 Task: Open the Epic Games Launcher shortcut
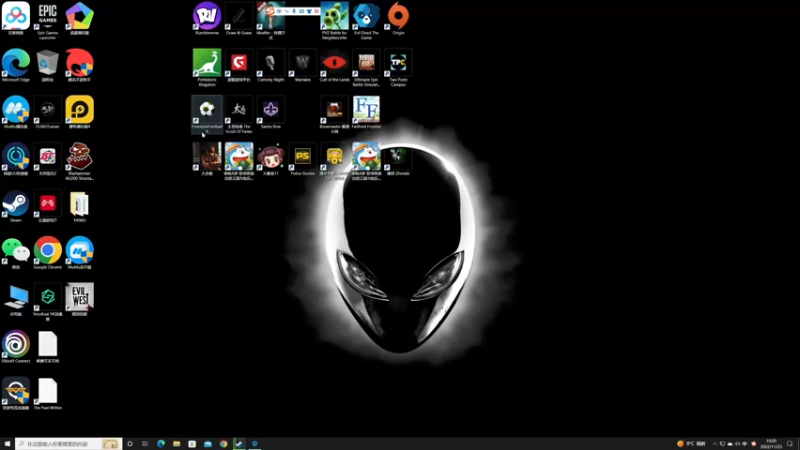click(x=47, y=20)
